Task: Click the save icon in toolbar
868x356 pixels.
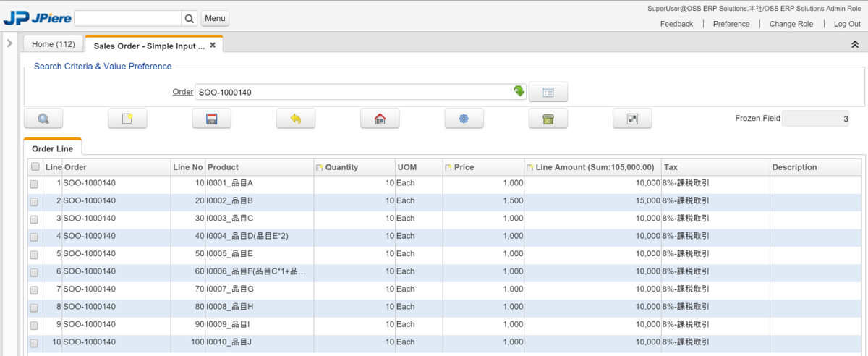Action: (211, 119)
